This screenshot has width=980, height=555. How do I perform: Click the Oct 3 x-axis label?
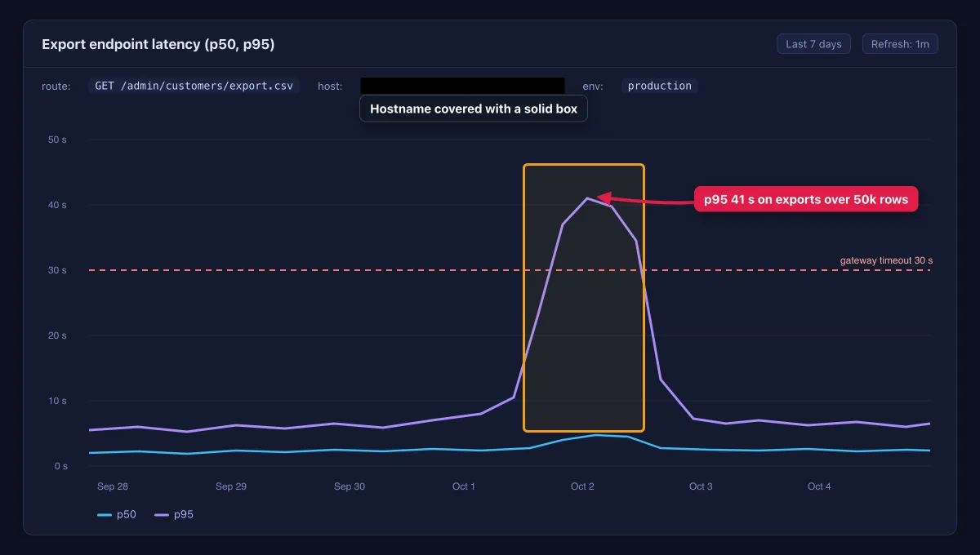tap(701, 486)
